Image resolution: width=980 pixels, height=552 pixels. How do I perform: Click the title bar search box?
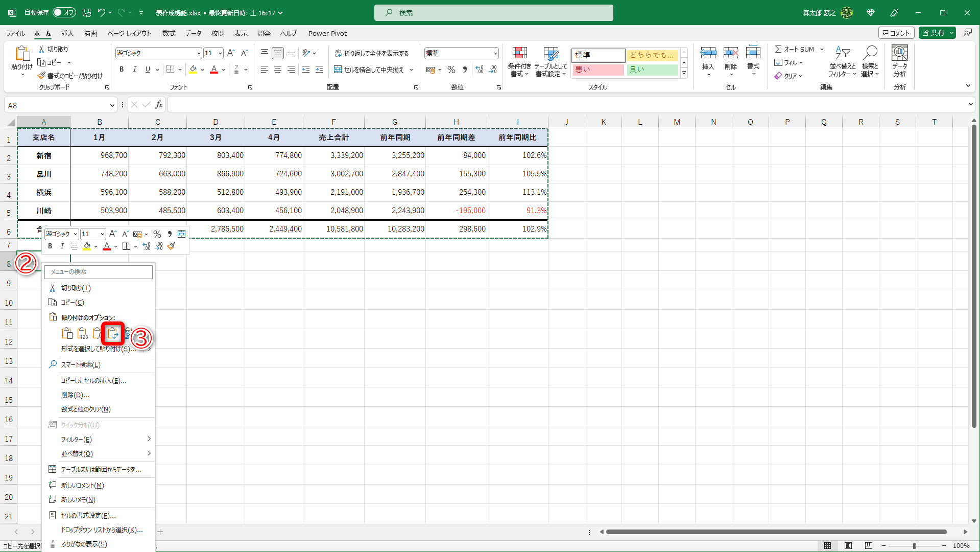tap(494, 13)
